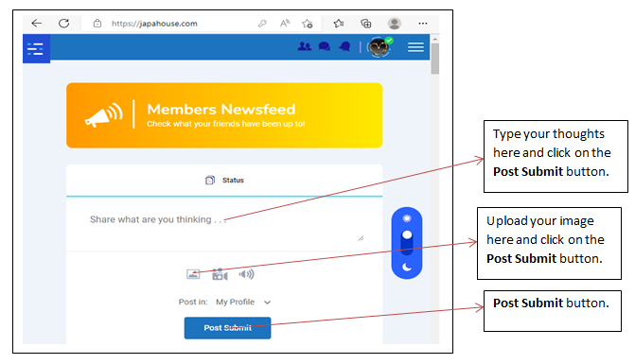Click the japahouse.com address bar URL
The width and height of the screenshot is (635, 364).
154,24
